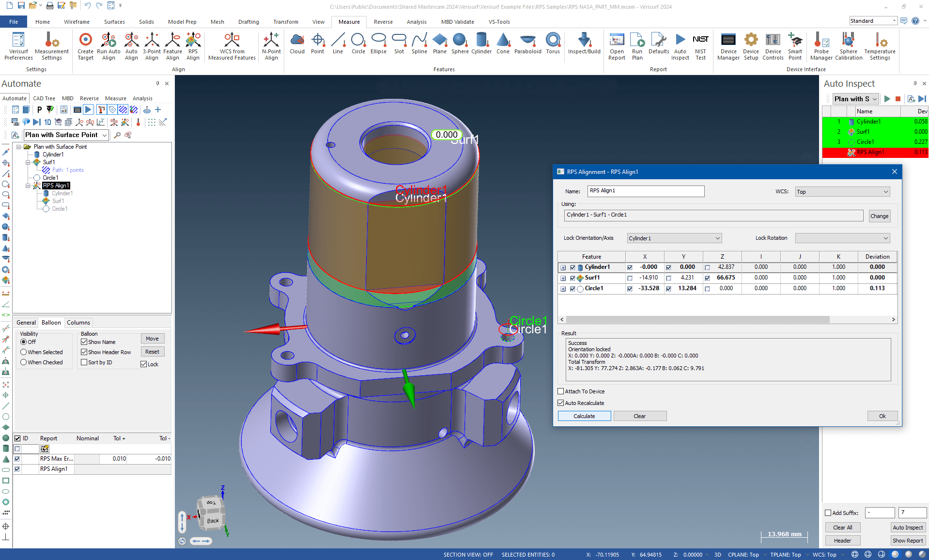Toggle the balloon Lock checkbox

pyautogui.click(x=143, y=364)
